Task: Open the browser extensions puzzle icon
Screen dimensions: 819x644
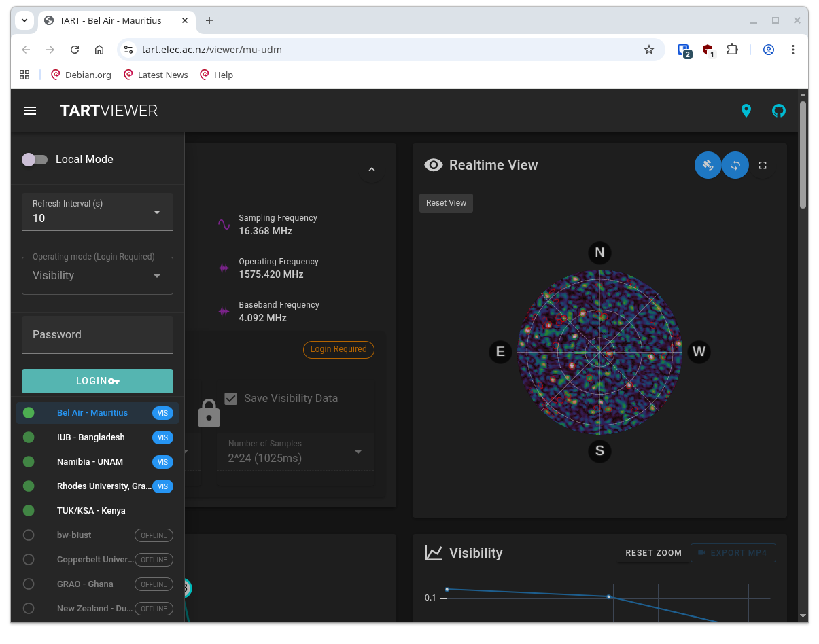Action: [x=732, y=50]
